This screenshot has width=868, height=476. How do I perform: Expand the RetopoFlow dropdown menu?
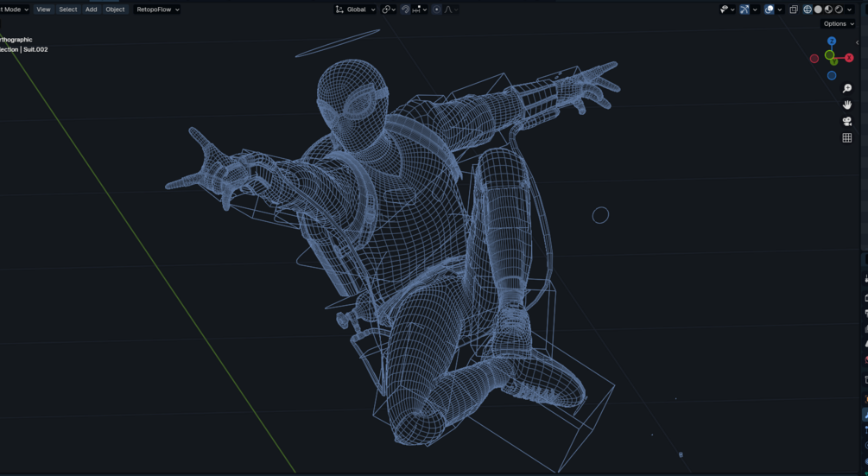tap(158, 10)
